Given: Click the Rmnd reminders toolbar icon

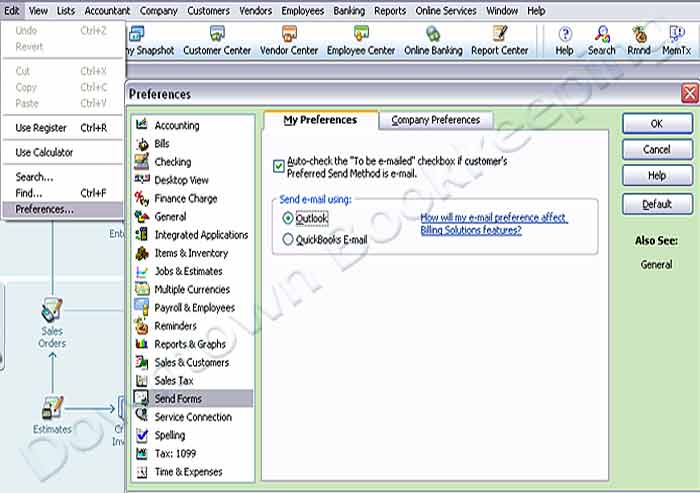Looking at the screenshot, I should pyautogui.click(x=639, y=34).
